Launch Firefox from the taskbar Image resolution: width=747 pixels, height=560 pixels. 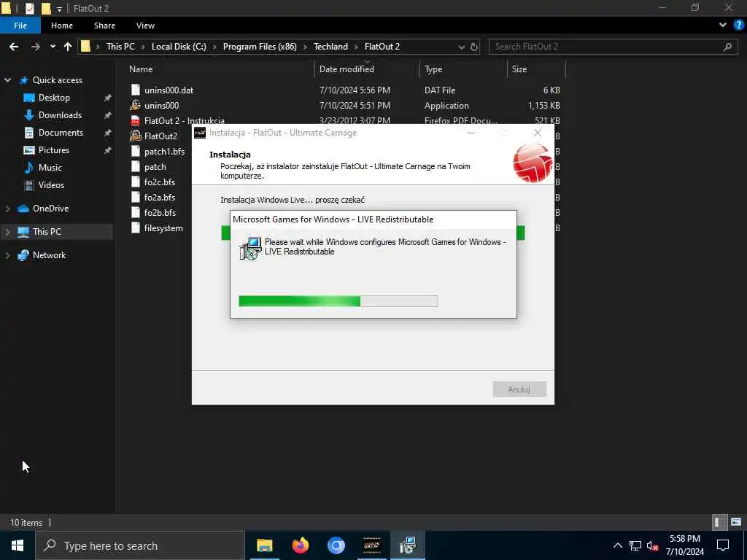click(x=300, y=545)
